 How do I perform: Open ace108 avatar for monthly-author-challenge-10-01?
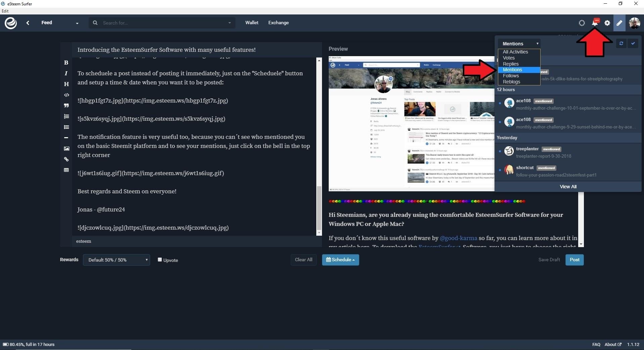coord(509,103)
